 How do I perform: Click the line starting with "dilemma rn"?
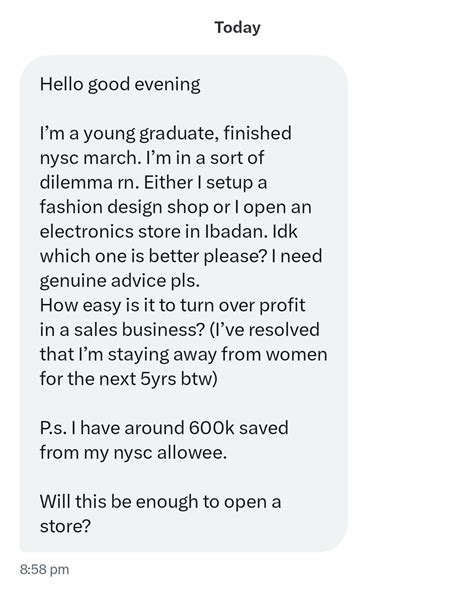tap(153, 182)
